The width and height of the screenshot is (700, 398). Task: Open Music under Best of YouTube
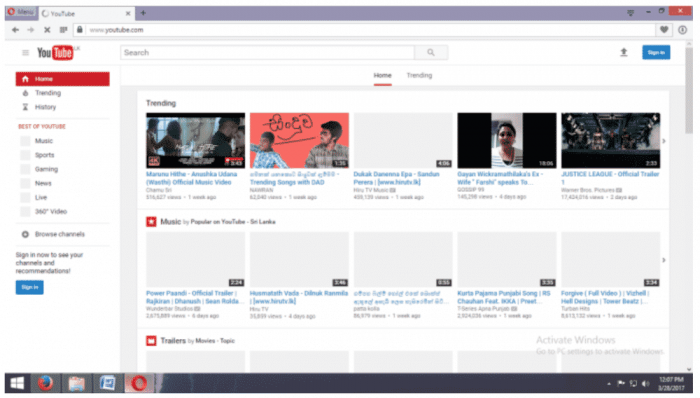click(x=44, y=141)
